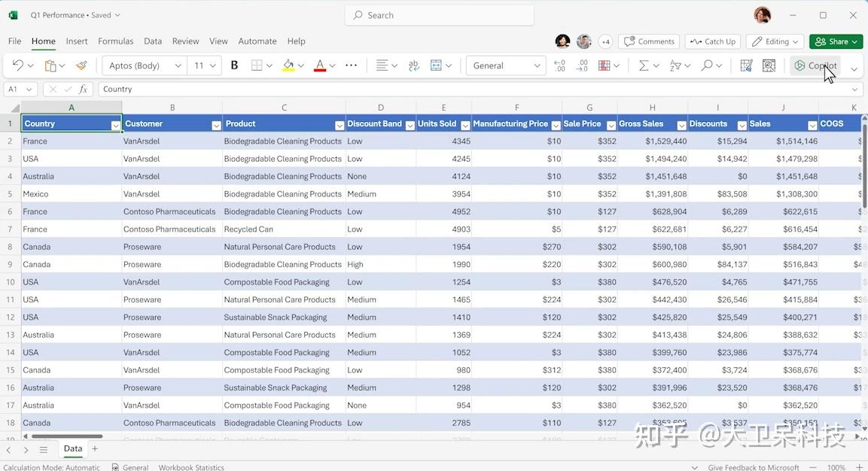The height and width of the screenshot is (471, 868).
Task: Click the Insert Function fx icon
Action: (x=83, y=89)
